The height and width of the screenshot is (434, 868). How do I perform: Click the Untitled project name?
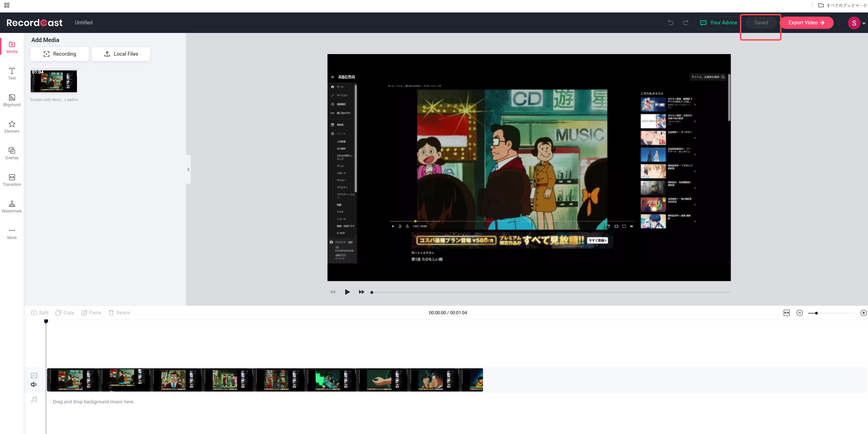click(x=84, y=22)
